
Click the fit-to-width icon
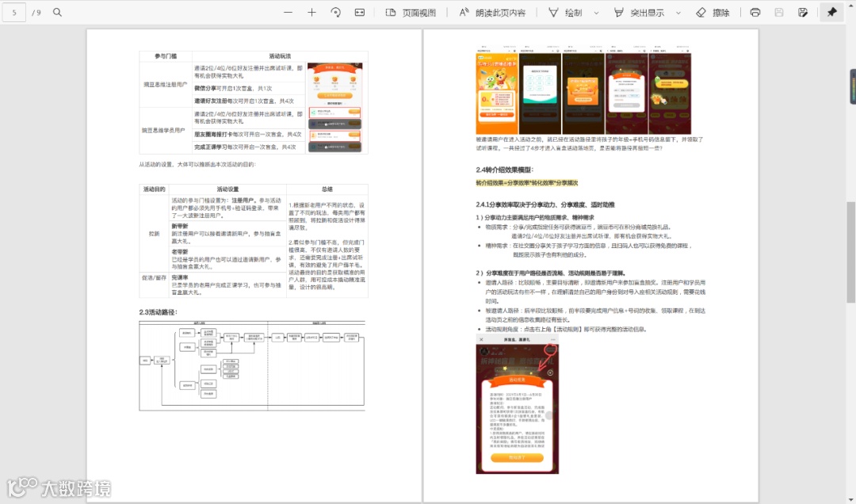360,12
